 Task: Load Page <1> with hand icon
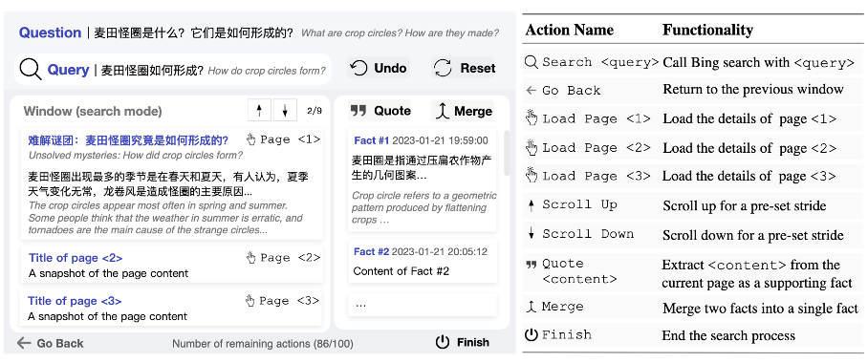pyautogui.click(x=283, y=139)
